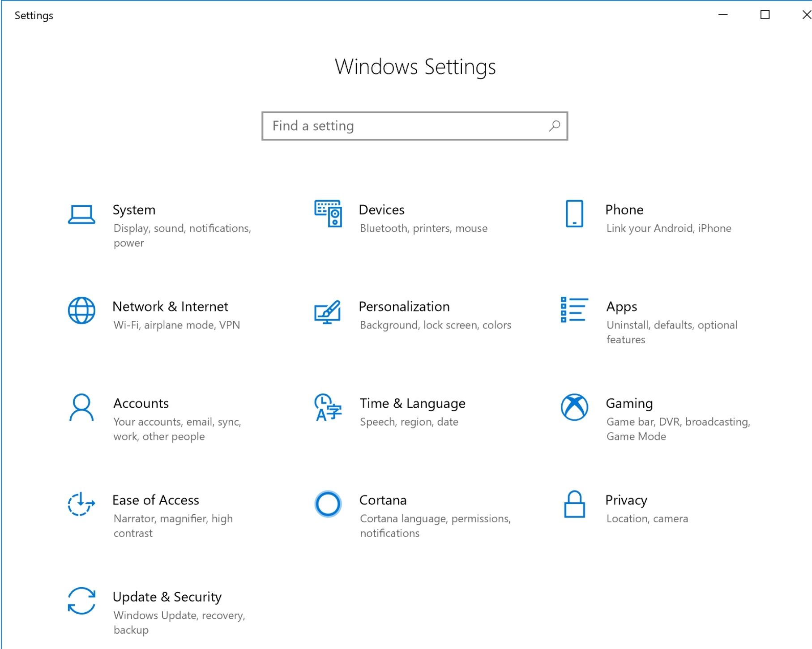
Task: Click the Cortana circle icon
Action: pos(328,504)
